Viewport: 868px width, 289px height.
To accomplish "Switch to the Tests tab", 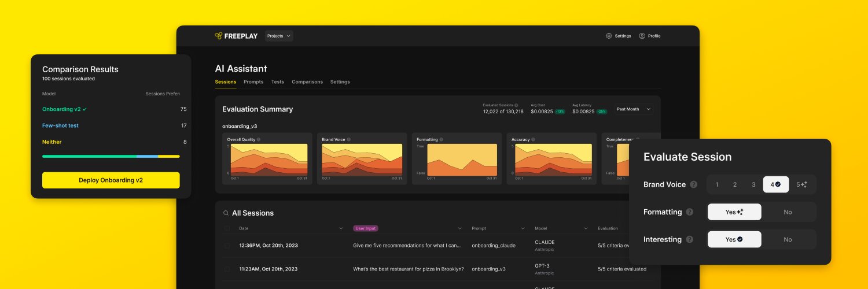I will (278, 82).
